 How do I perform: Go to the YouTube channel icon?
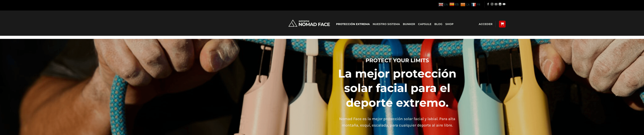[504, 4]
